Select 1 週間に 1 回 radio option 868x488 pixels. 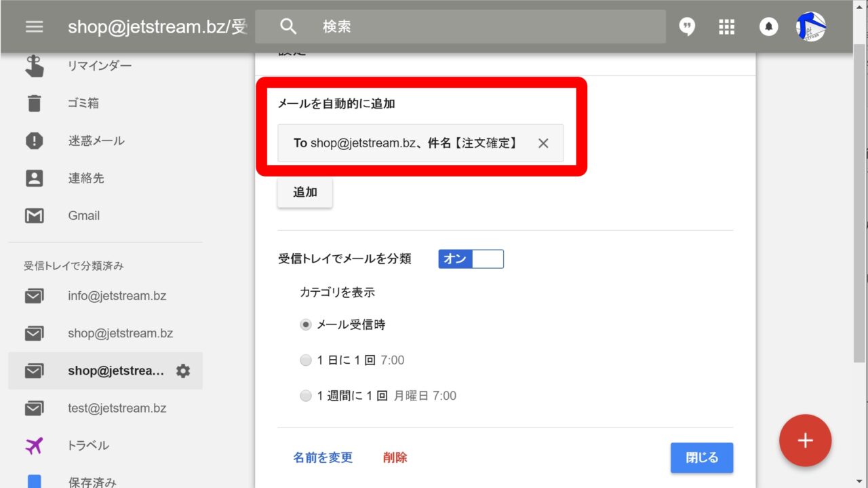coord(306,396)
